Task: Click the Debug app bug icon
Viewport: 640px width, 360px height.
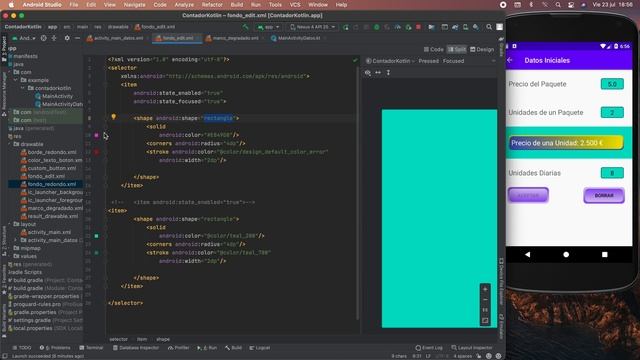Action: pos(377,27)
